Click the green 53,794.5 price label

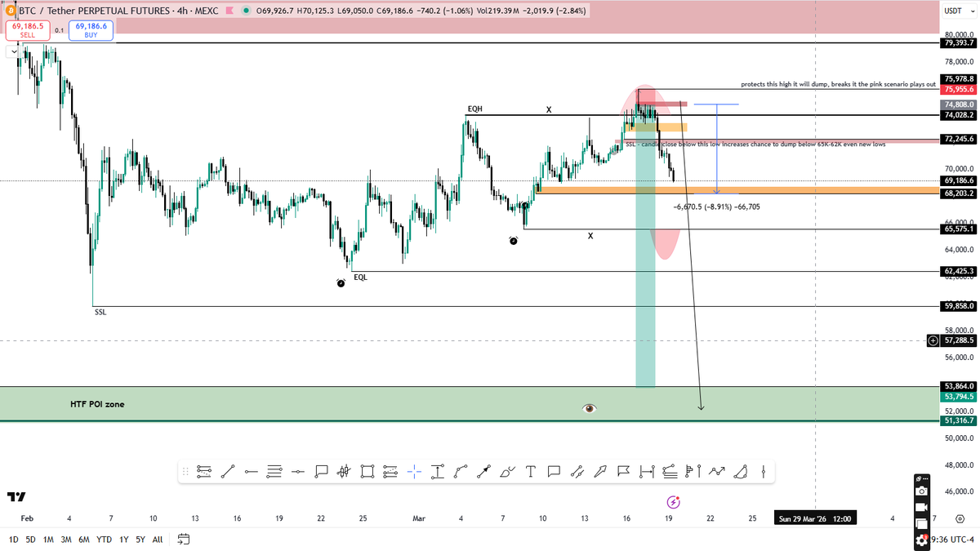coord(958,396)
